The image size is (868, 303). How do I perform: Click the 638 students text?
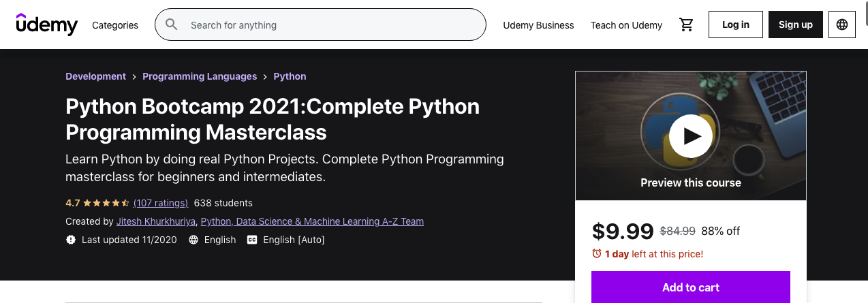223,203
